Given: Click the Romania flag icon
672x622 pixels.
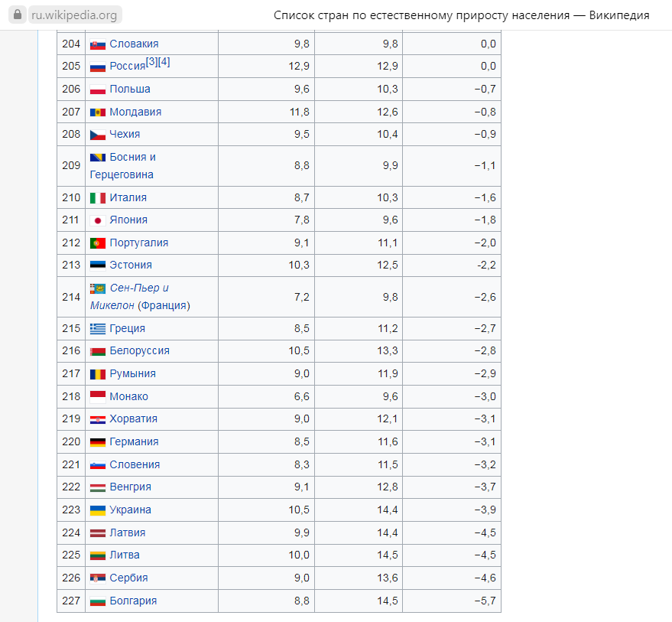Looking at the screenshot, I should tap(98, 374).
